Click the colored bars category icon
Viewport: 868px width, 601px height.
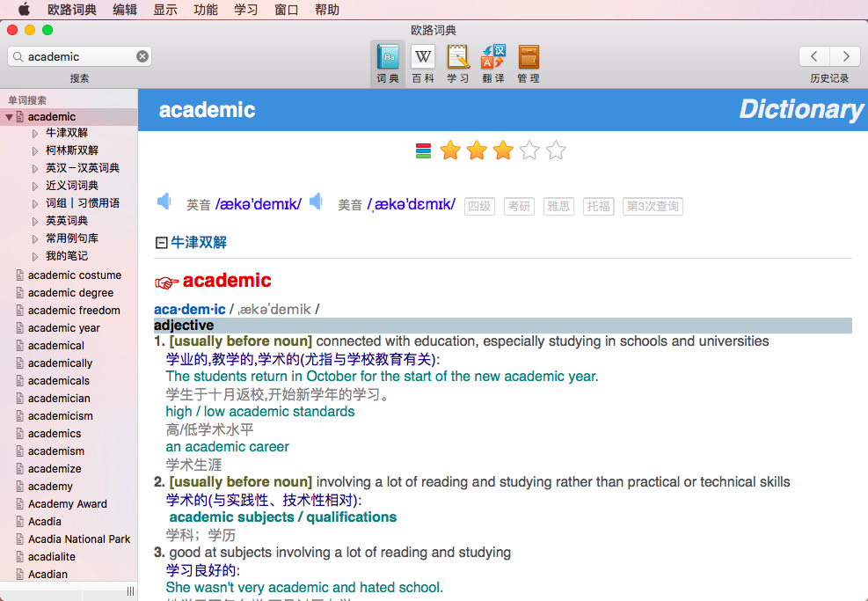point(424,150)
